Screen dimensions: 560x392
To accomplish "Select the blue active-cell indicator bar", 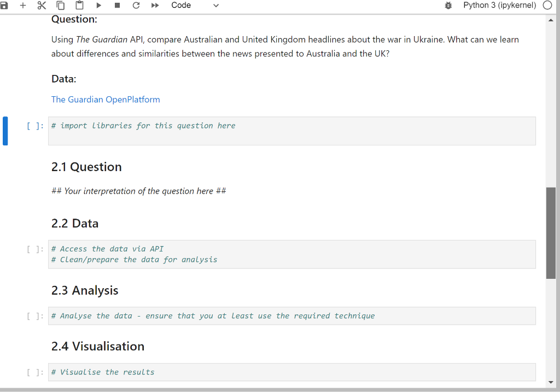I will coord(5,131).
